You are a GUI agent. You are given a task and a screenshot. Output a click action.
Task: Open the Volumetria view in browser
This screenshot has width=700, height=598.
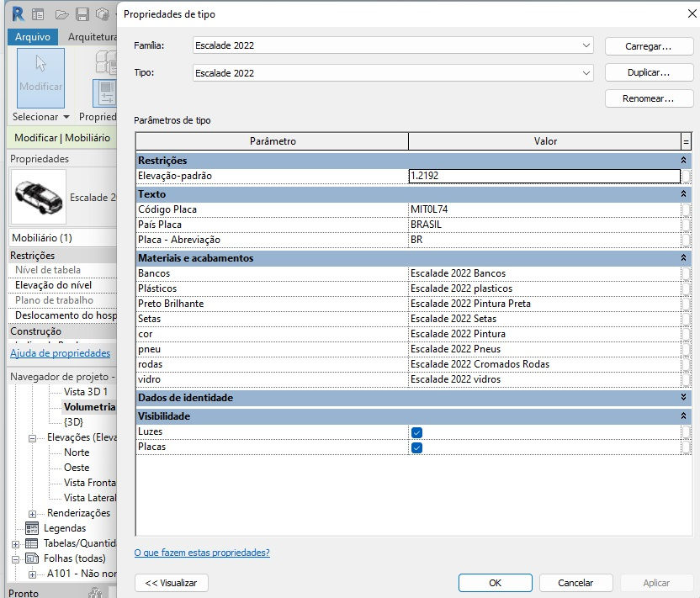point(89,407)
